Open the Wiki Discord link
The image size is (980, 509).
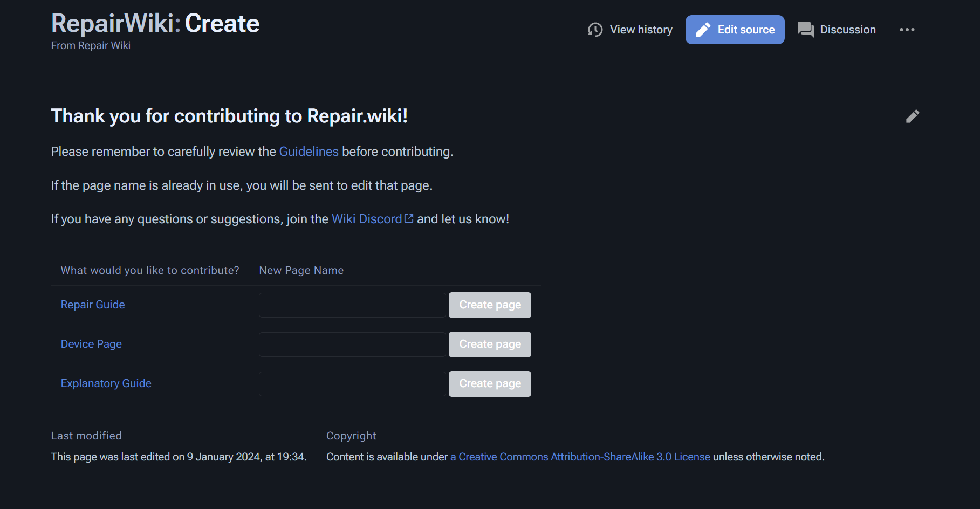[x=367, y=219]
